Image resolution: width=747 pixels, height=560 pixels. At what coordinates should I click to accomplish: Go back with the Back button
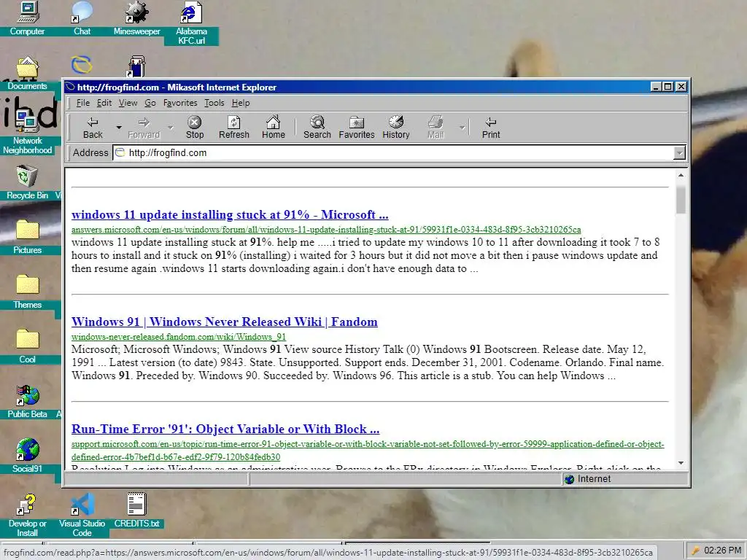pos(93,127)
